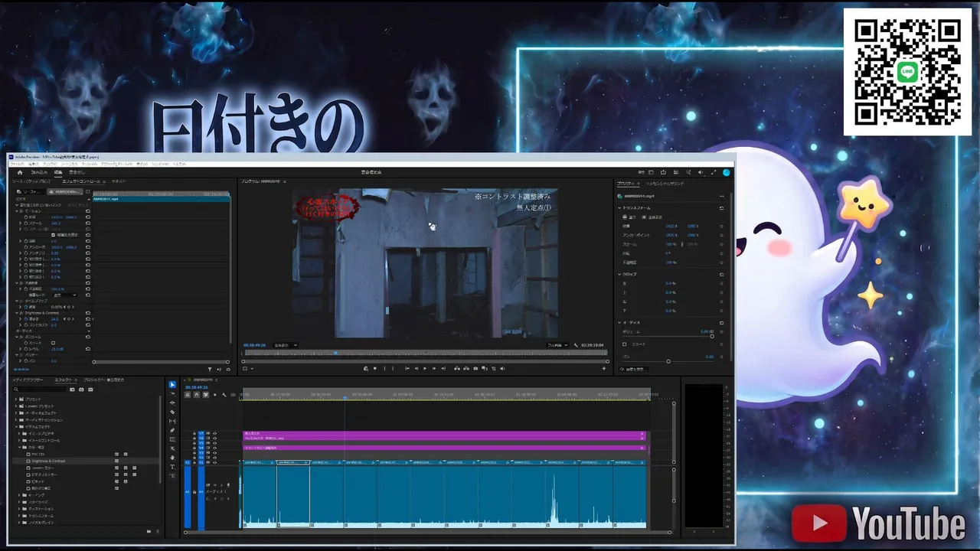Click the timeline playhead timecode 00:38:49:26
The height and width of the screenshot is (551, 980).
point(197,387)
